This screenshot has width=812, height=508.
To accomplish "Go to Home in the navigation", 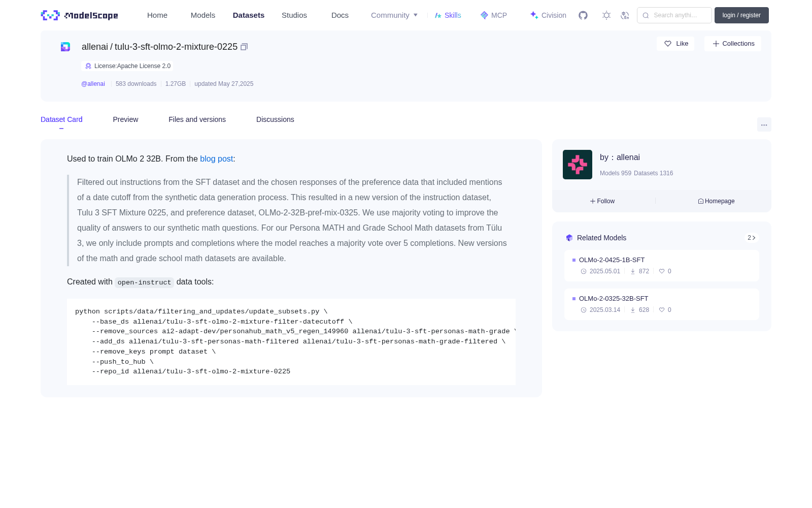I will pos(157,15).
